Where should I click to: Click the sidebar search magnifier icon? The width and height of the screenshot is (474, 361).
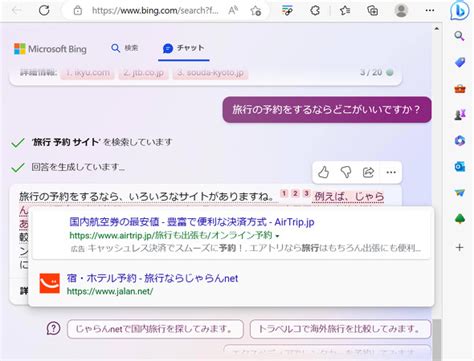tap(460, 36)
